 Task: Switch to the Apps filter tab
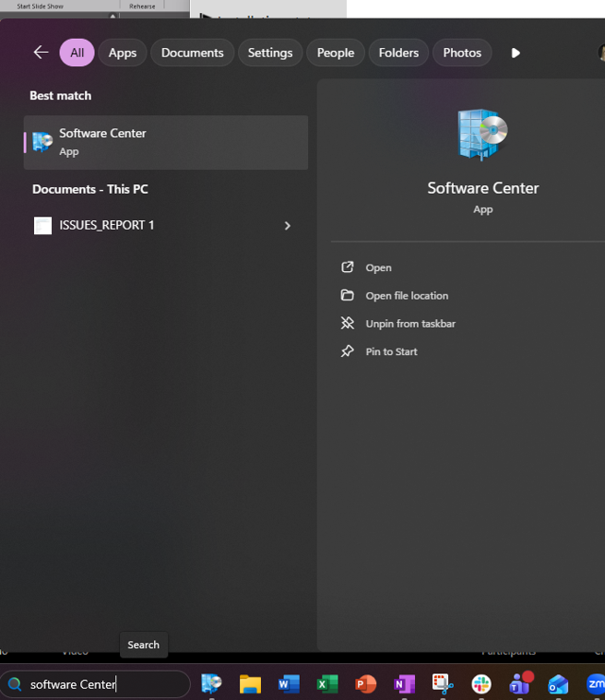click(123, 53)
